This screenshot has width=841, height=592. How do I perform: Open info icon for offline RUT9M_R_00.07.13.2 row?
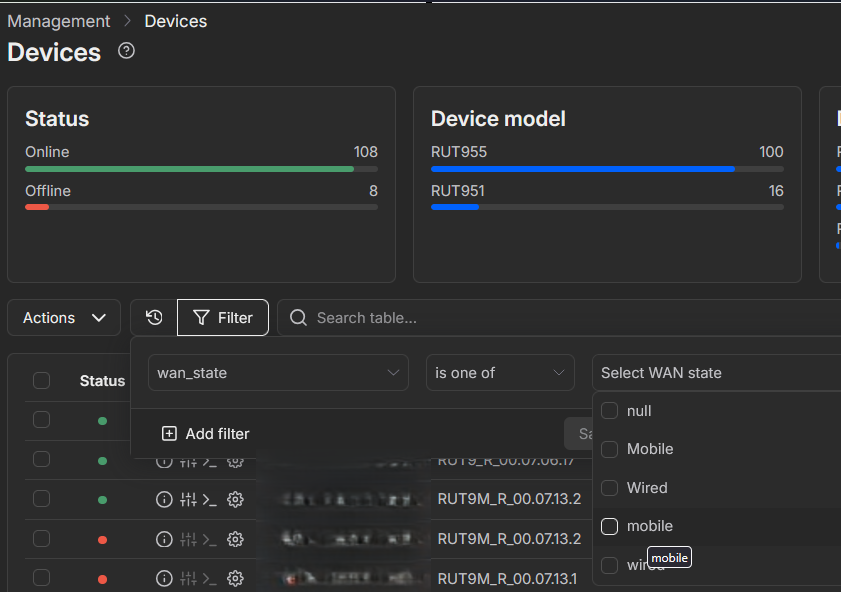tap(164, 539)
